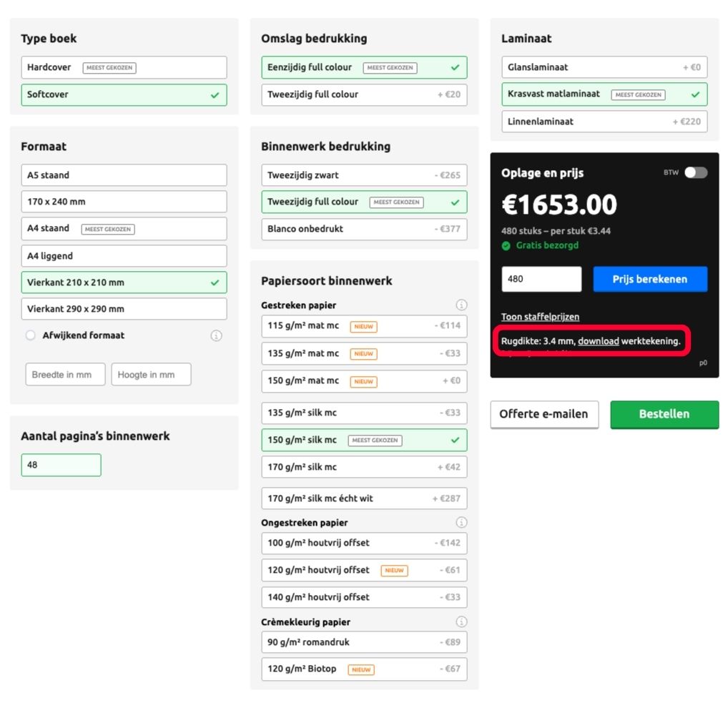Toggle the BTW switch
This screenshot has width=728, height=708.
click(696, 172)
